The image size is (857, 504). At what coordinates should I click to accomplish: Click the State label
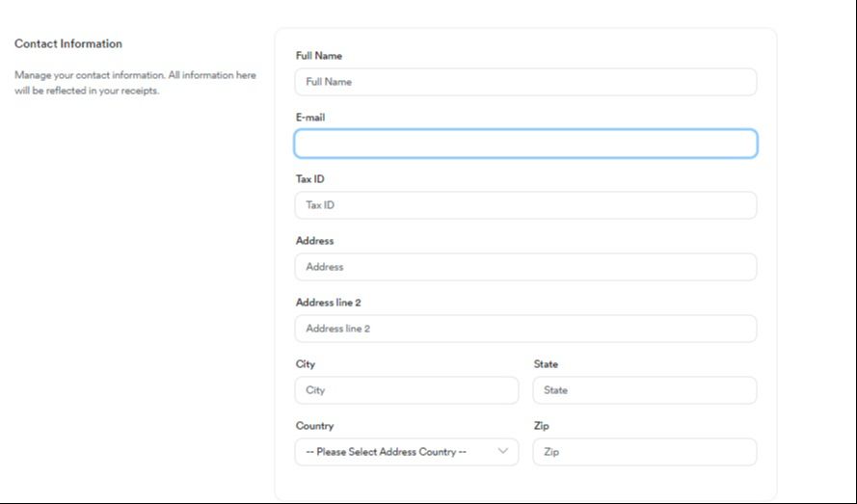(546, 364)
